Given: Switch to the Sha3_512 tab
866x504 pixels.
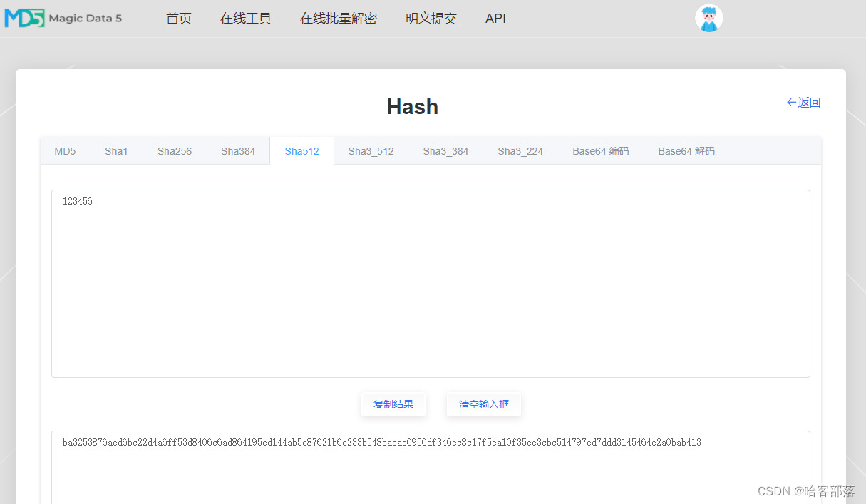Looking at the screenshot, I should click(x=371, y=151).
